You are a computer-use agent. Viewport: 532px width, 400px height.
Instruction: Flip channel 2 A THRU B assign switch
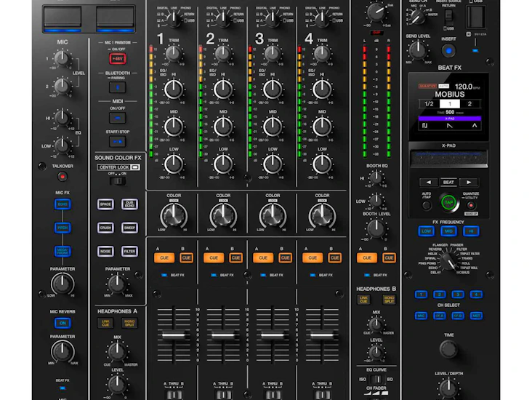tap(223, 395)
